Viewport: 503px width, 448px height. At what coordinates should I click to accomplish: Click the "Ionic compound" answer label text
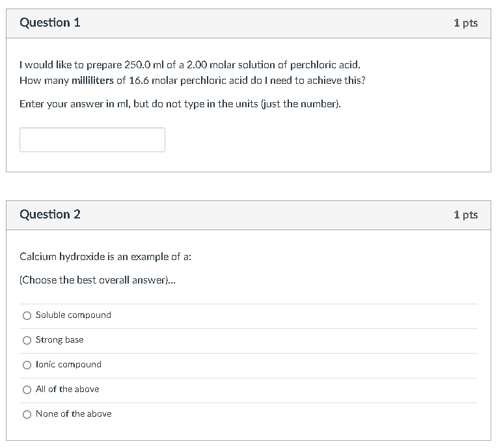(x=68, y=365)
